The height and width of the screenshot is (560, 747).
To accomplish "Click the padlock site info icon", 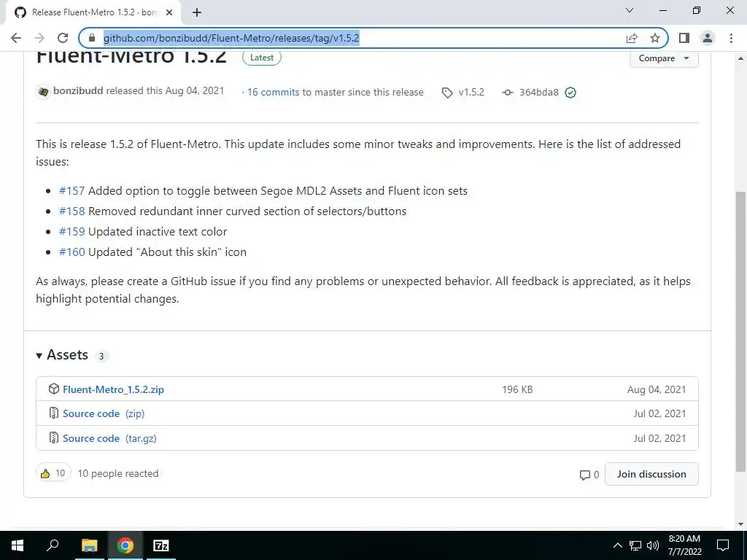I will click(93, 38).
